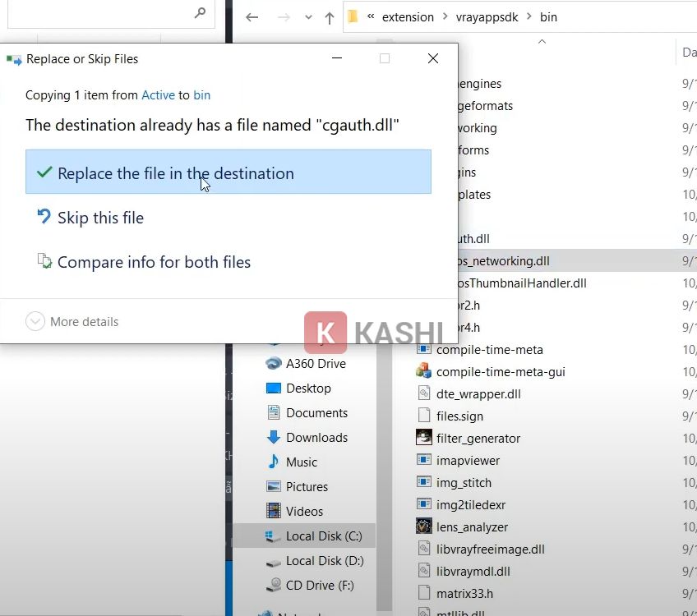Select the img2tiledexr file icon
697x616 pixels.
424,504
